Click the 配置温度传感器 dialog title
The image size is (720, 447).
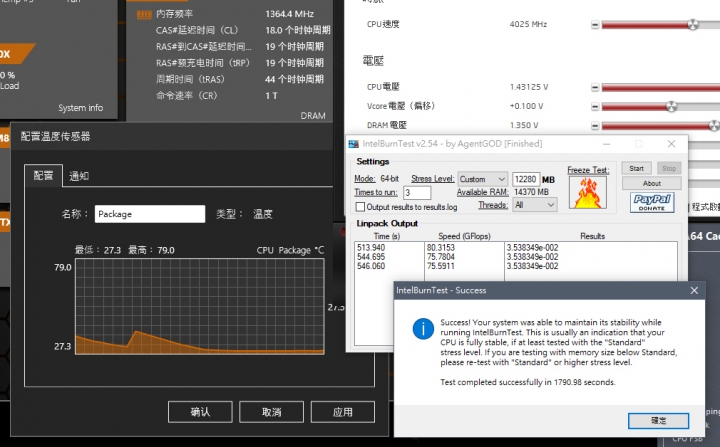click(x=55, y=136)
